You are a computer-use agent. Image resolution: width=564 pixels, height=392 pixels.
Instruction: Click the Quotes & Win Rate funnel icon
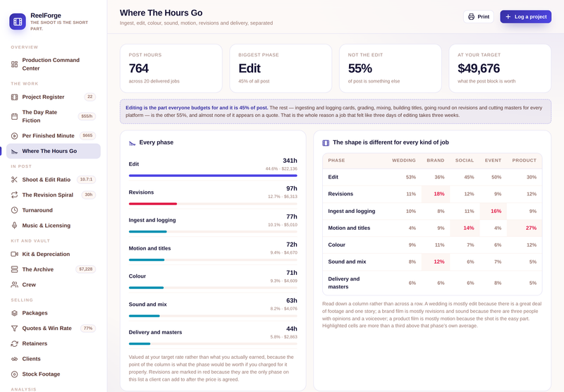(x=14, y=329)
